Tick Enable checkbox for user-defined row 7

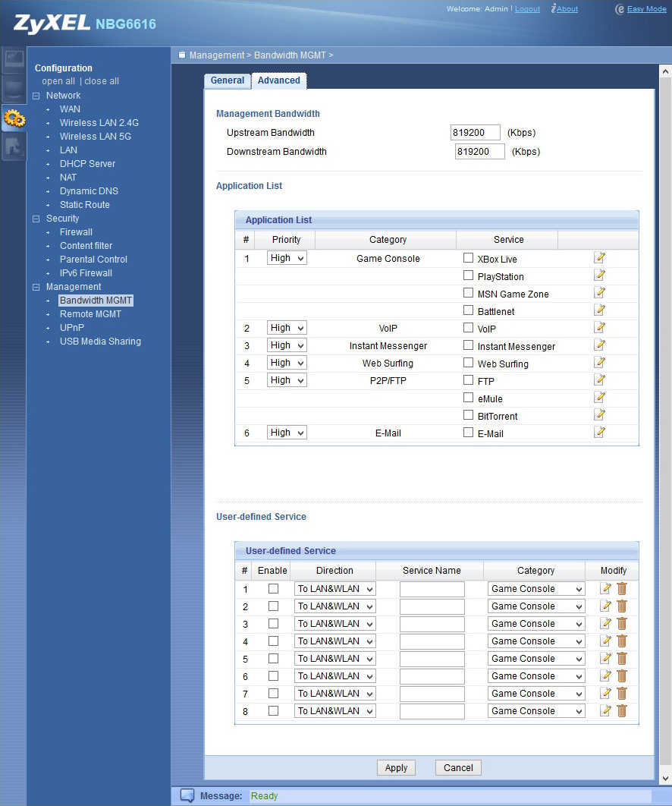[273, 694]
